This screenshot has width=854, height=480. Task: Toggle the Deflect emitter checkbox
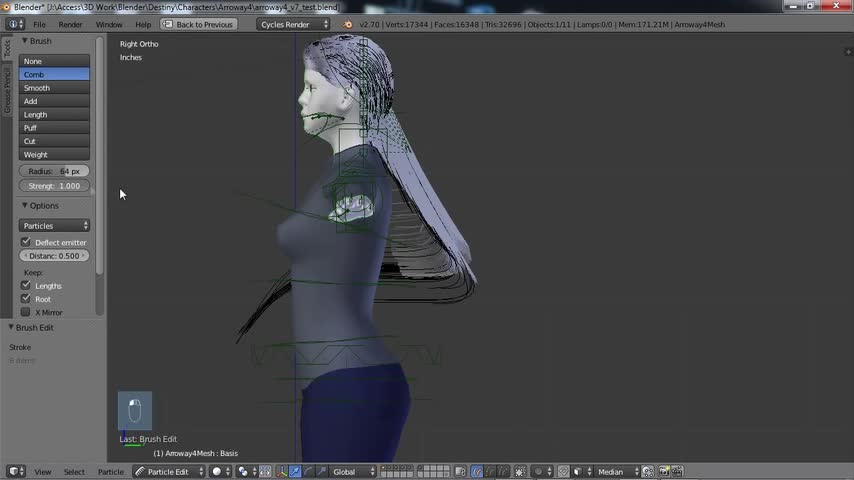[26, 242]
